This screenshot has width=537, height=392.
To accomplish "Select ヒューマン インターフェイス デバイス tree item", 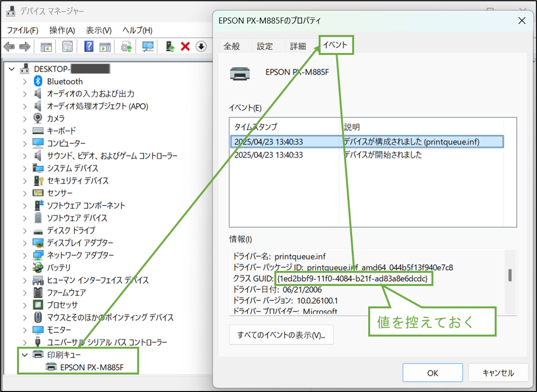I will point(98,280).
